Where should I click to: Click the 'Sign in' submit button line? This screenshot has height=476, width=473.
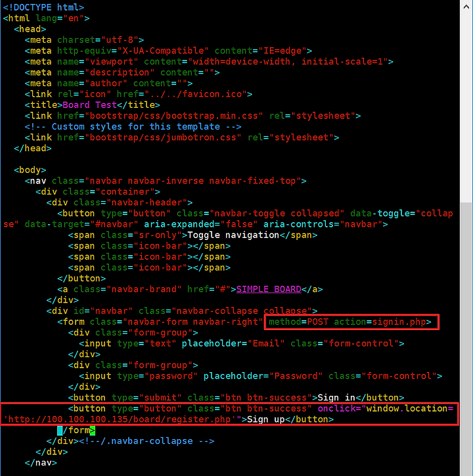[236, 398]
